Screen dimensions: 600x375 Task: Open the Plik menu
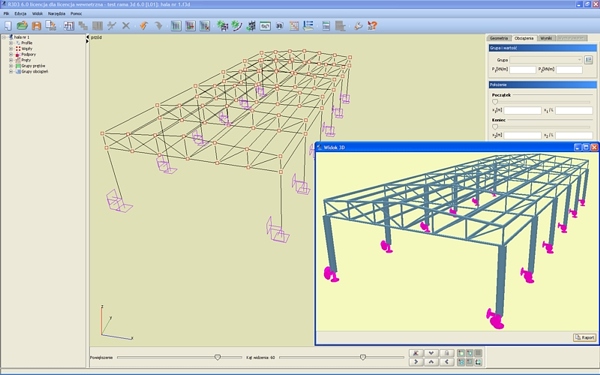[x=6, y=13]
